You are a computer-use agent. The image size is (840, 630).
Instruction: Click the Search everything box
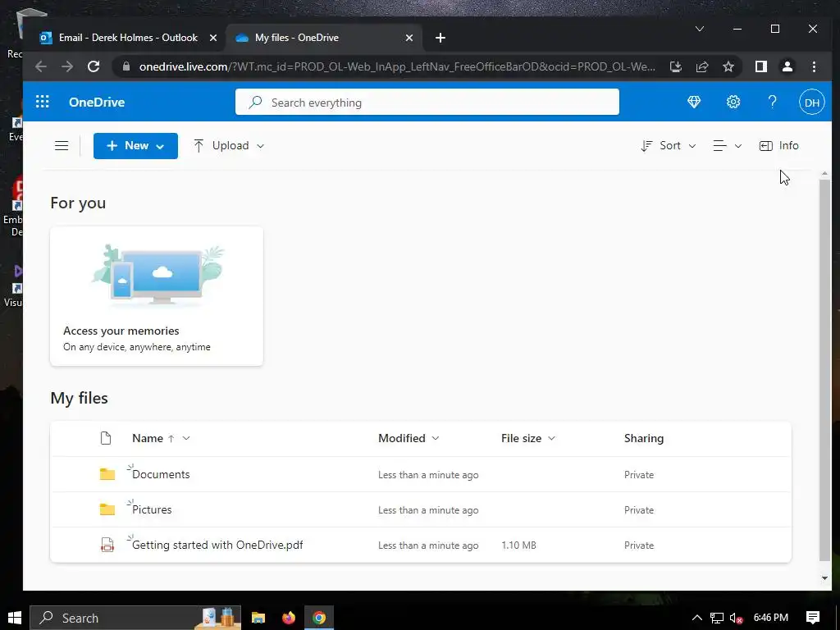[x=427, y=102]
